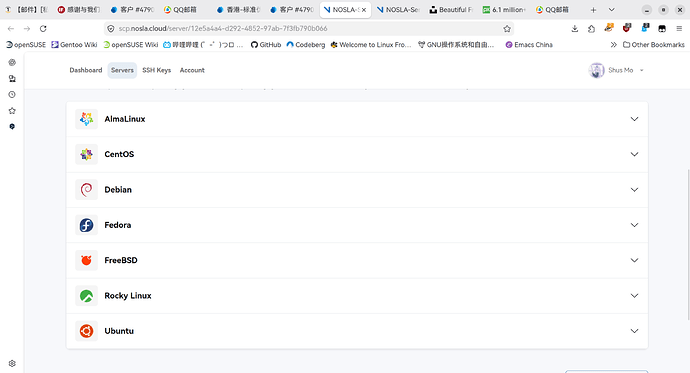This screenshot has height=373, width=690.
Task: Open the openSUSE Wiki bookmark
Action: pos(131,44)
